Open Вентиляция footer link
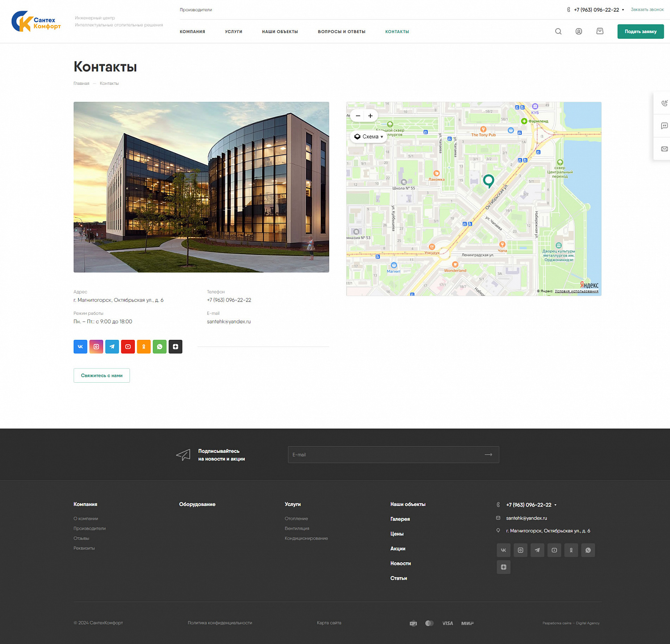Screen dimensions: 670x644 pos(297,528)
